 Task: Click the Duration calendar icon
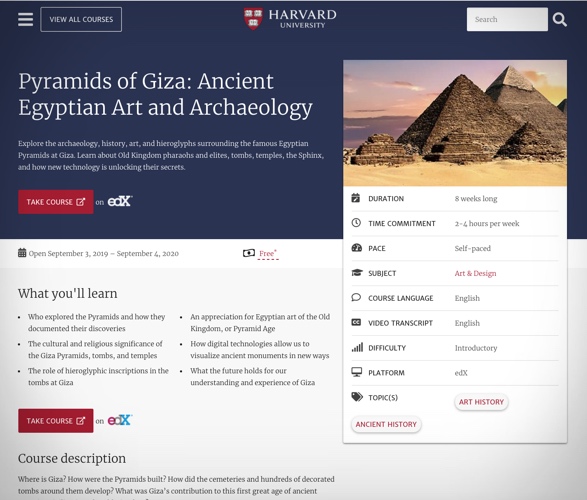click(356, 198)
